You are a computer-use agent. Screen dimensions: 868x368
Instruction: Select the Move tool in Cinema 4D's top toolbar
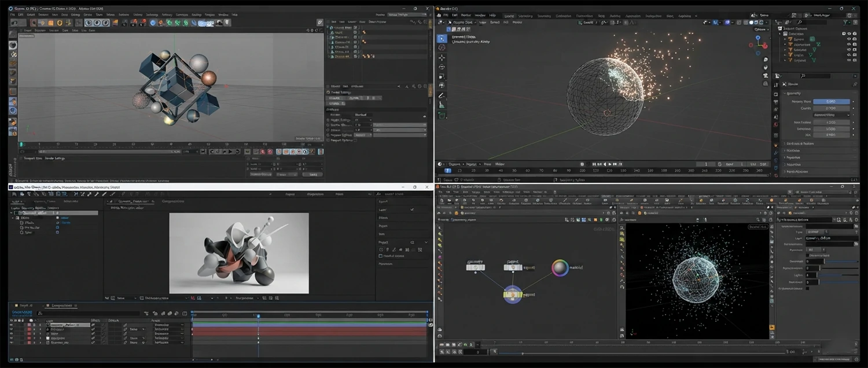coord(42,23)
